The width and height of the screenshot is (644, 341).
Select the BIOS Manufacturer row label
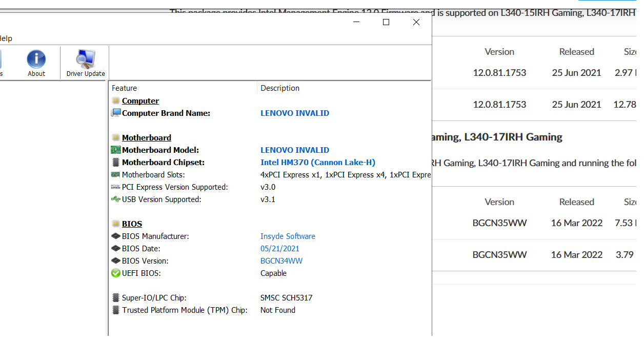(x=155, y=236)
